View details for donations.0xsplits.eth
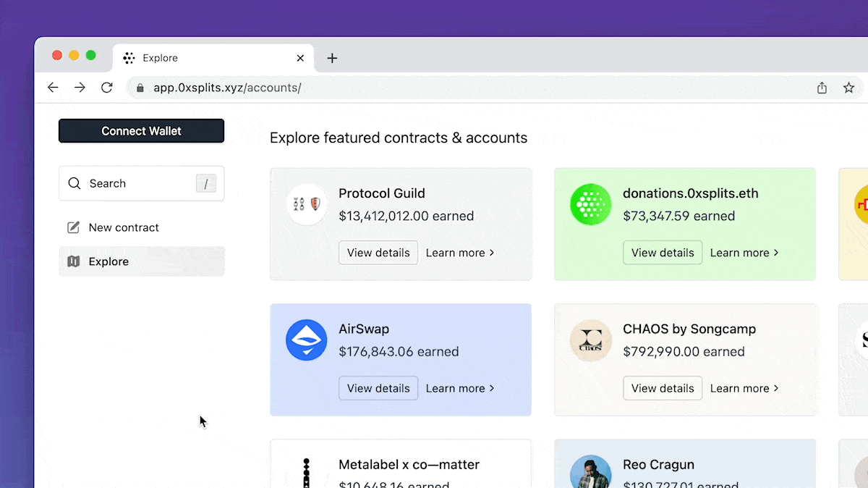The width and height of the screenshot is (868, 488). click(x=663, y=253)
